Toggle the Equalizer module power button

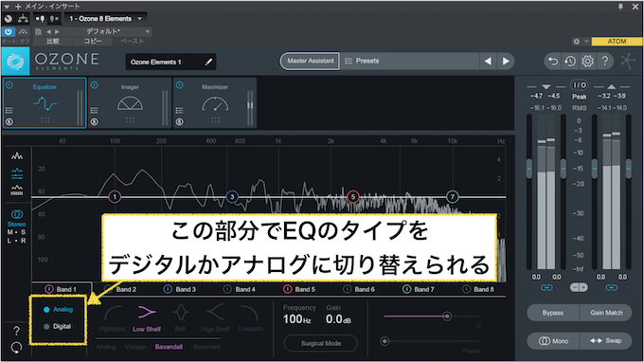tap(9, 85)
